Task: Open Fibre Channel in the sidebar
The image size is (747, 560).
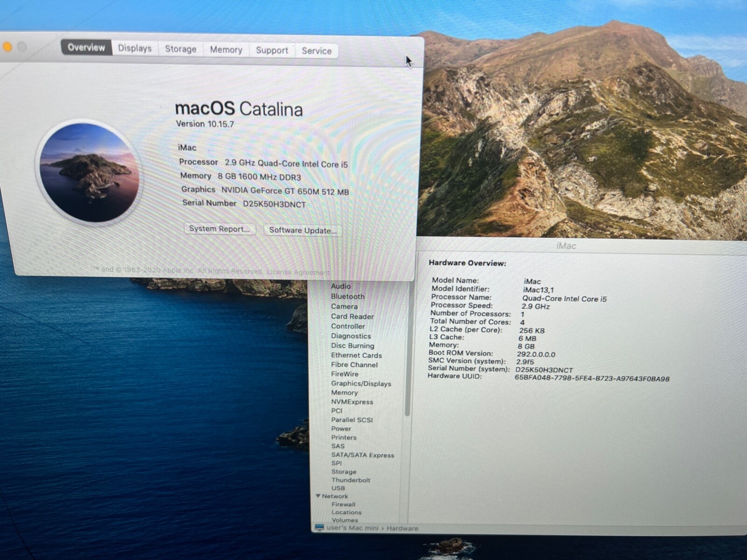Action: pos(354,364)
